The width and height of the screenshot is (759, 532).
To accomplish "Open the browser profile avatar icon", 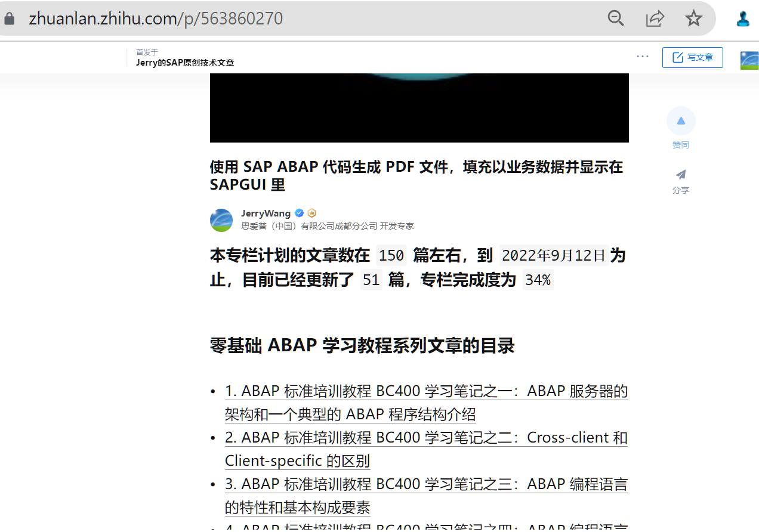I will point(743,18).
